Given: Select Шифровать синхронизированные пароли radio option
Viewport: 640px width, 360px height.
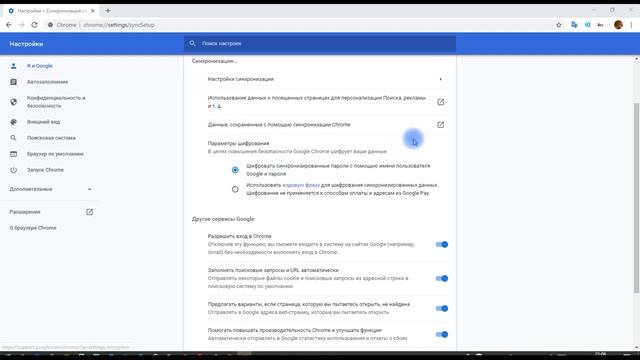Looking at the screenshot, I should [235, 170].
